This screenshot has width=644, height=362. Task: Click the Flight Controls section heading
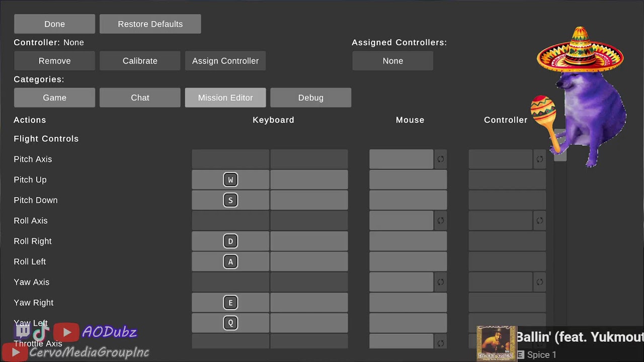46,139
